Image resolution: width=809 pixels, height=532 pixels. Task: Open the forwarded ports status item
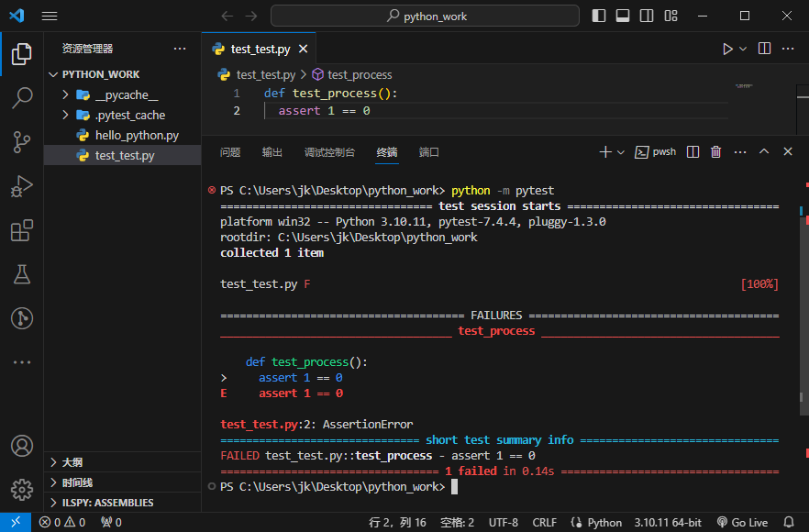tap(111, 522)
